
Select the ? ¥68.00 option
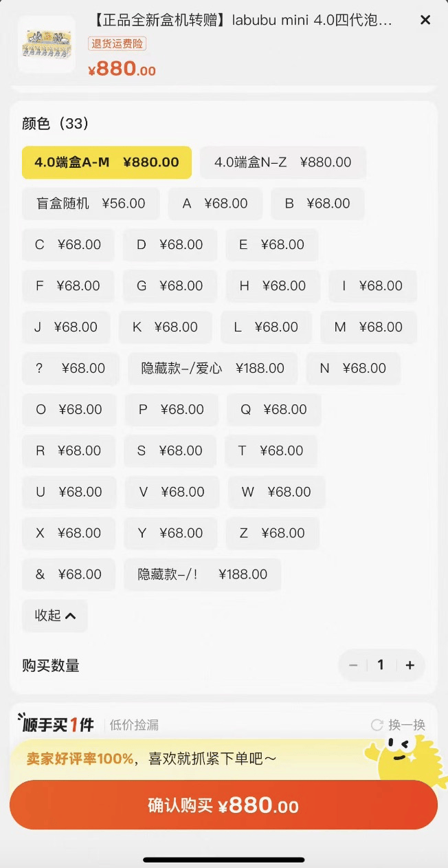[x=70, y=369]
